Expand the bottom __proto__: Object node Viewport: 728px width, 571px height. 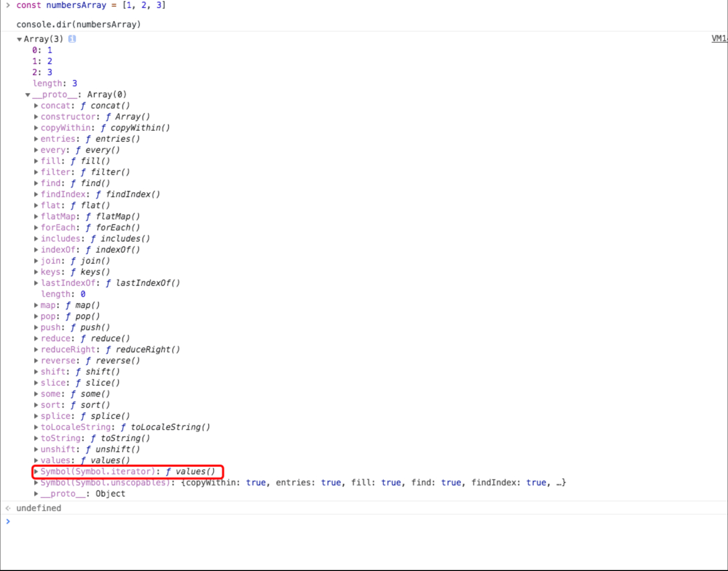pos(36,494)
